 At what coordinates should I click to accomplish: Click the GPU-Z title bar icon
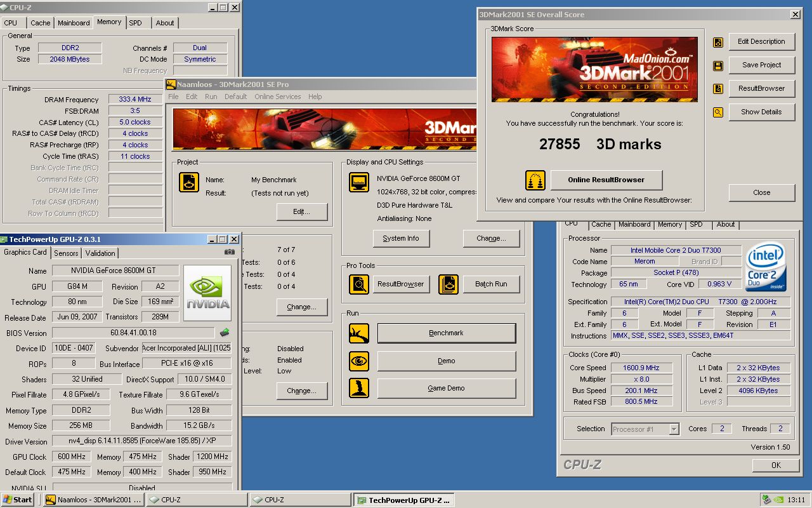coord(4,239)
